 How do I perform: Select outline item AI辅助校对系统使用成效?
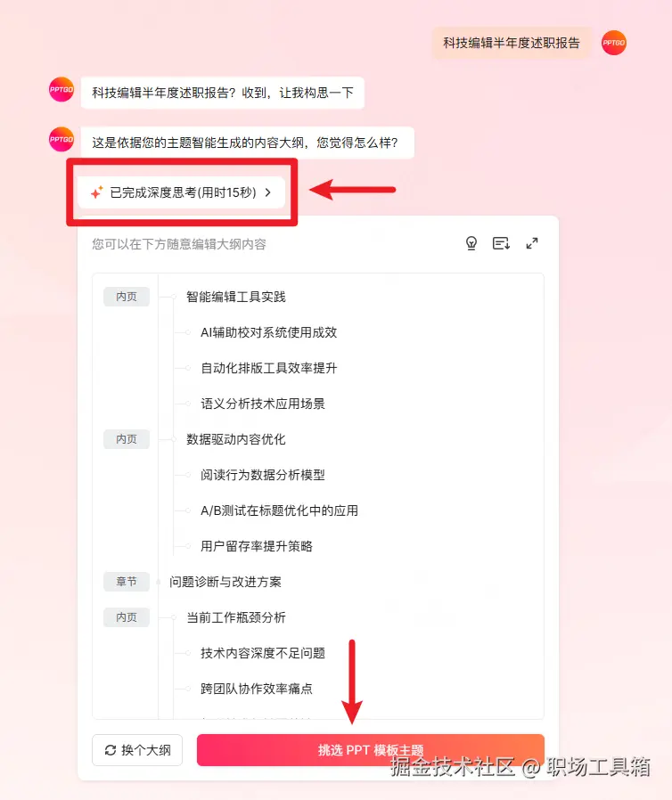pos(268,332)
